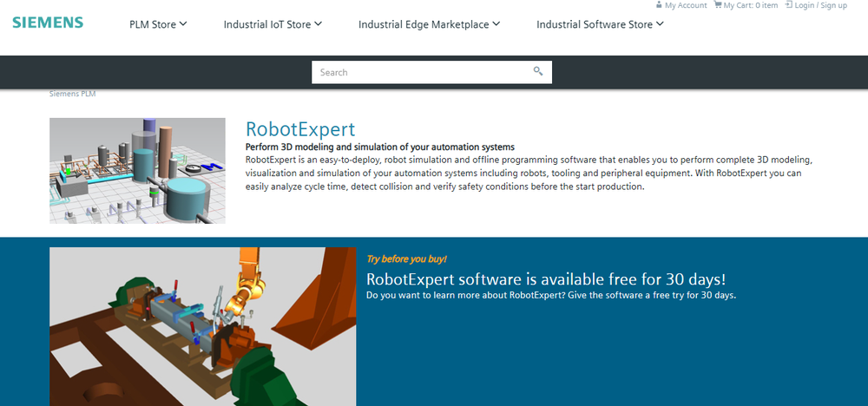Expand the Industrial Edge Marketplace chevron
868x406 pixels.
click(496, 23)
